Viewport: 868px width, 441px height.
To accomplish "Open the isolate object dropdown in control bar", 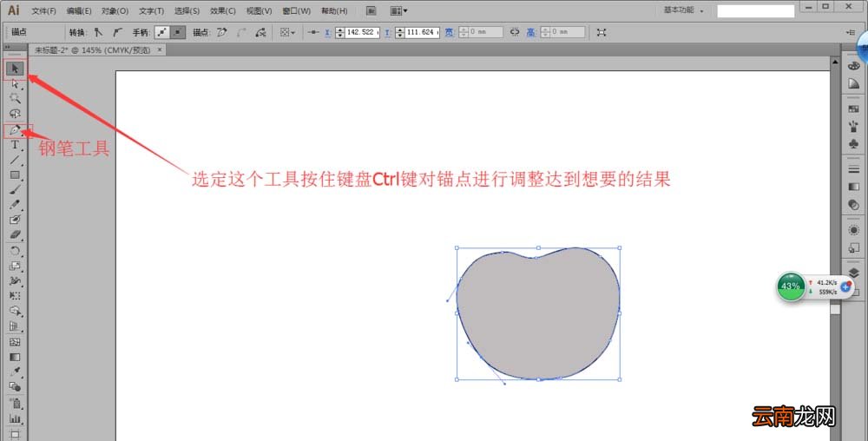I will 288,33.
